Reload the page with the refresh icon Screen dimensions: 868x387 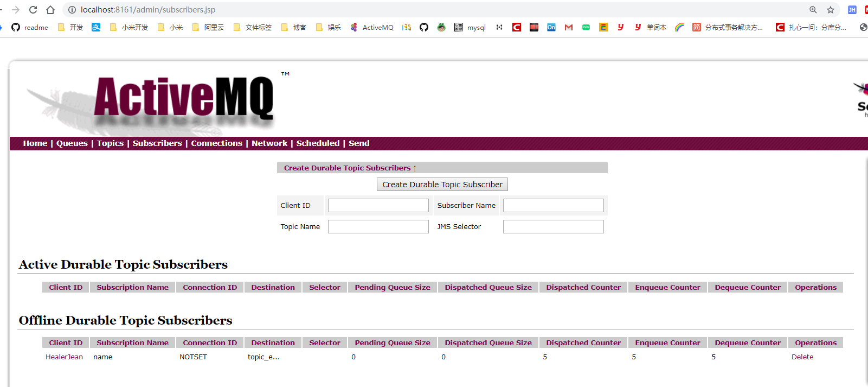tap(33, 10)
